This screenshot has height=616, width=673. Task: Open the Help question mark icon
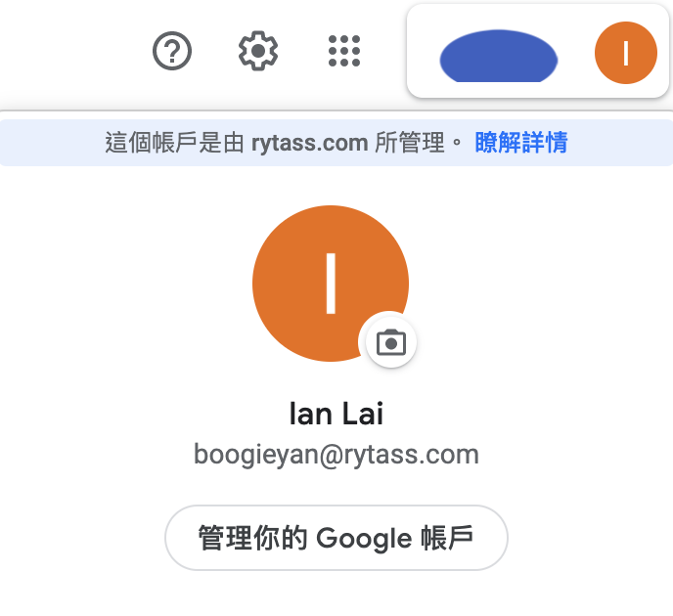[x=172, y=51]
